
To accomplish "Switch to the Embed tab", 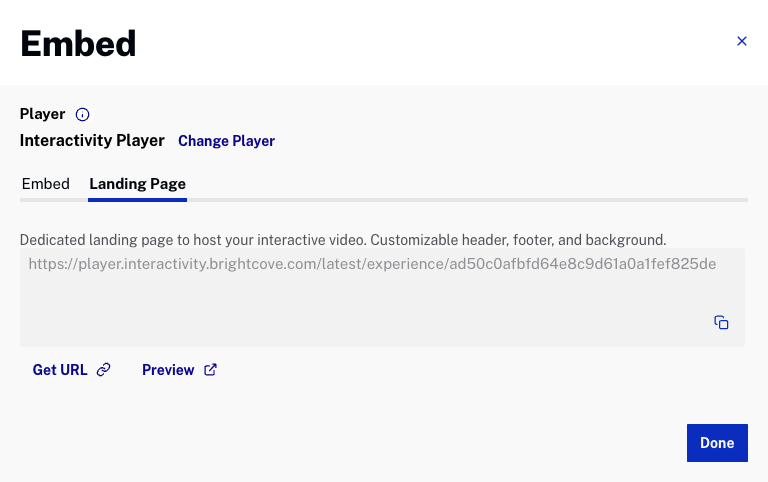I will 46,184.
